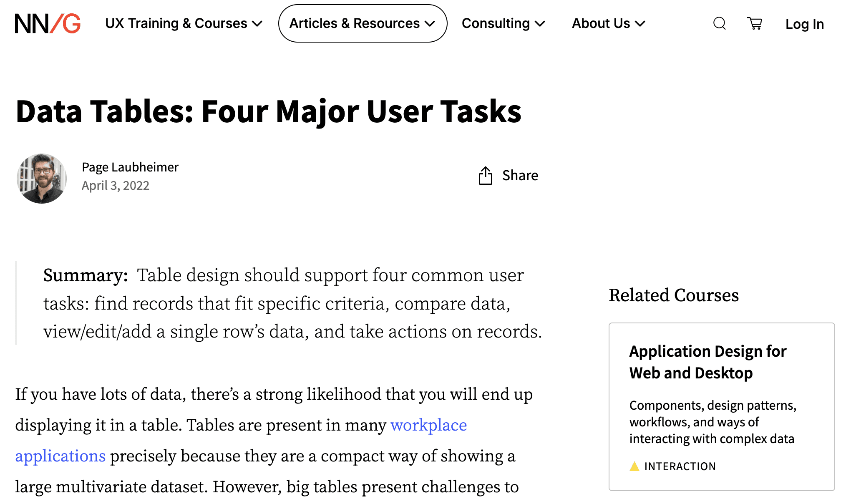
Task: Click the Log In button
Action: [804, 24]
